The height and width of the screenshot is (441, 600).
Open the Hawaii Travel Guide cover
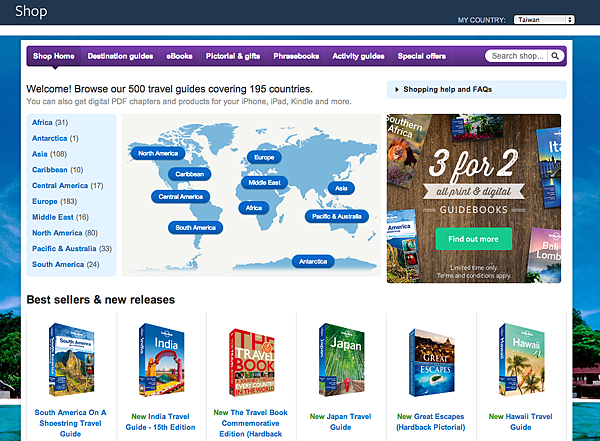click(x=521, y=360)
